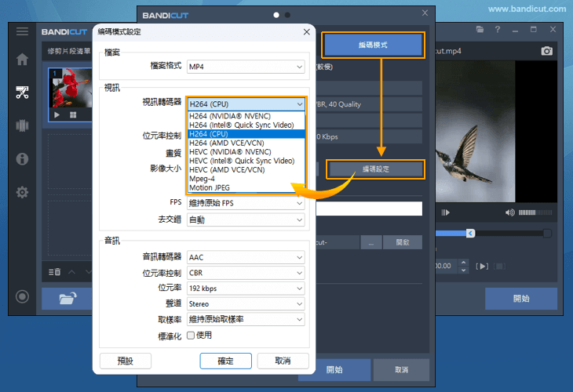Choose H264 (NVIDIA® NVENC) from the list
Viewport: 573px width, 392px height.
pyautogui.click(x=246, y=116)
